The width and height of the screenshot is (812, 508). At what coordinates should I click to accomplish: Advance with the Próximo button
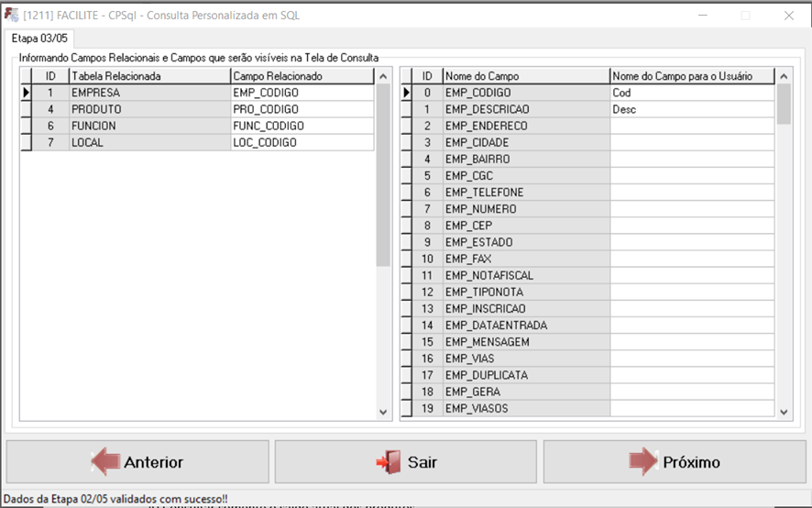675,462
